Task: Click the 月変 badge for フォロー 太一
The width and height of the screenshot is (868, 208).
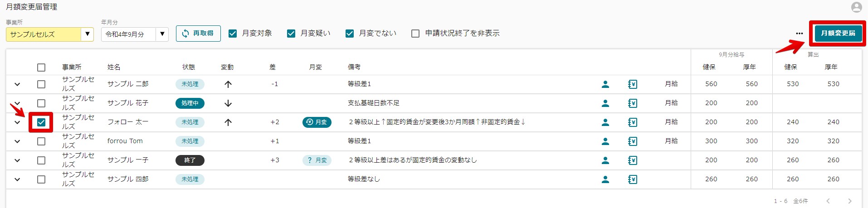Action: pyautogui.click(x=317, y=122)
